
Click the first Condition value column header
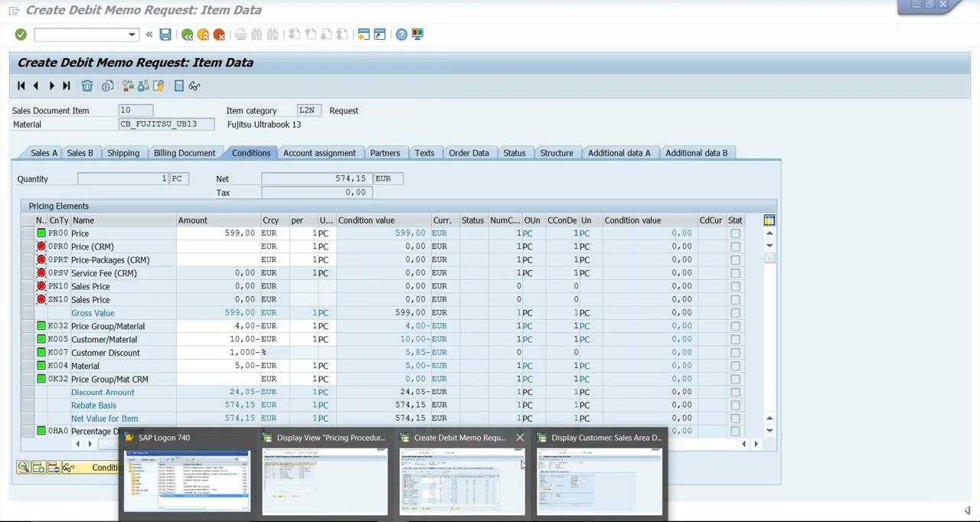383,220
